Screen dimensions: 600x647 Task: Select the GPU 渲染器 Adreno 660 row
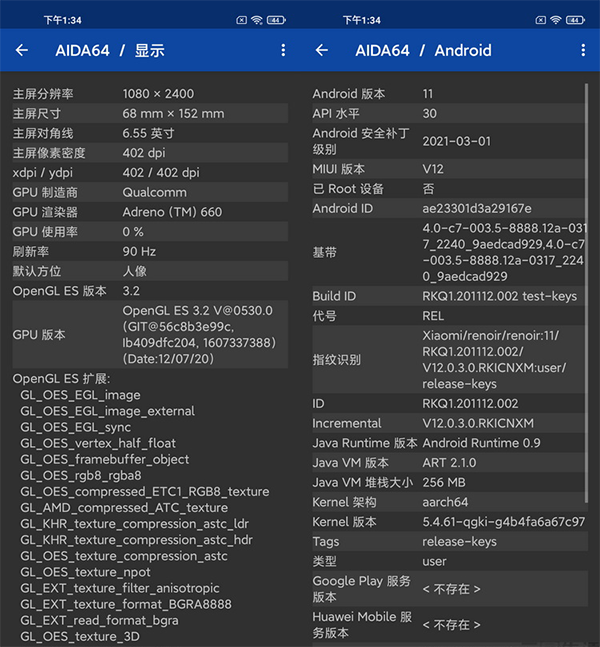click(x=150, y=212)
